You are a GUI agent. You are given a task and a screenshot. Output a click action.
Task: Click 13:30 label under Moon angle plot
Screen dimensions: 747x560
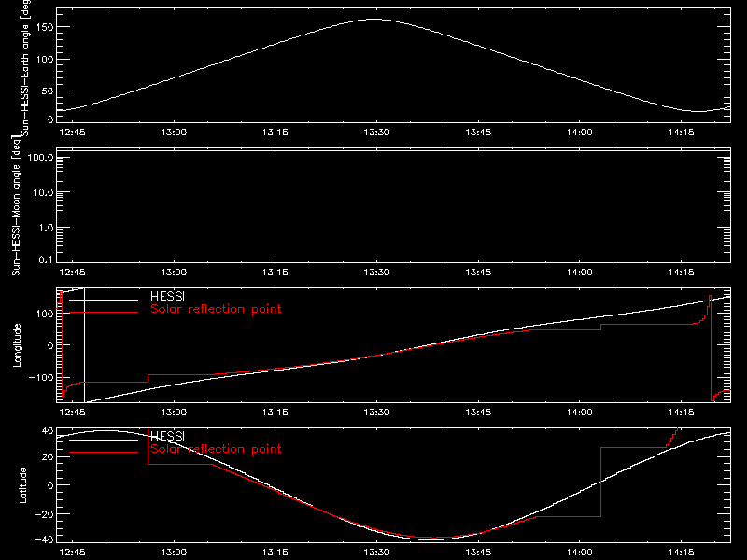[376, 273]
